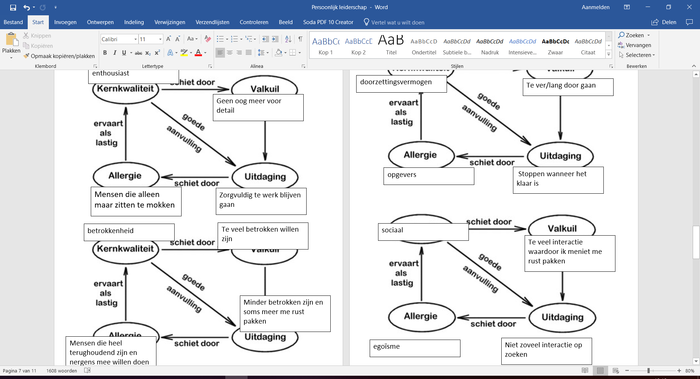Click the Vertel wat u wilt doen field
This screenshot has height=379, width=700.
click(x=394, y=22)
